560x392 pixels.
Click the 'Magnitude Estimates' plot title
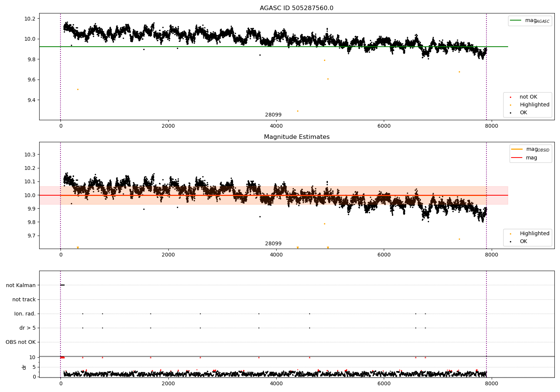(296, 137)
